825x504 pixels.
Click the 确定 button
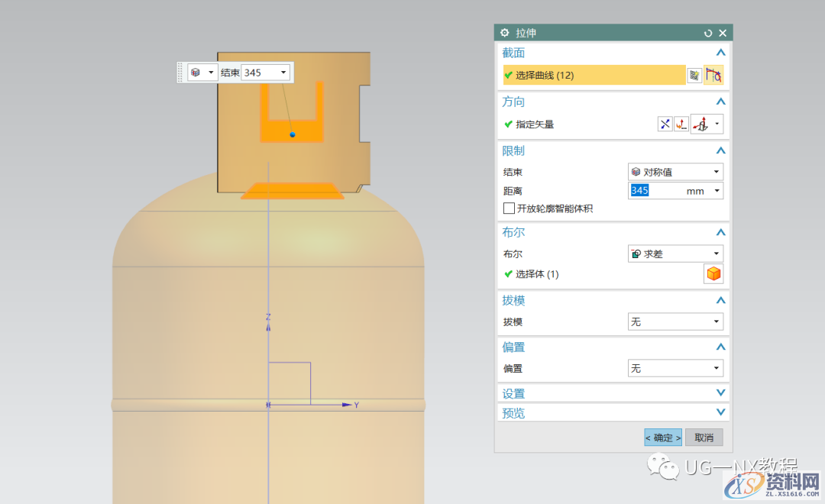pos(662,438)
